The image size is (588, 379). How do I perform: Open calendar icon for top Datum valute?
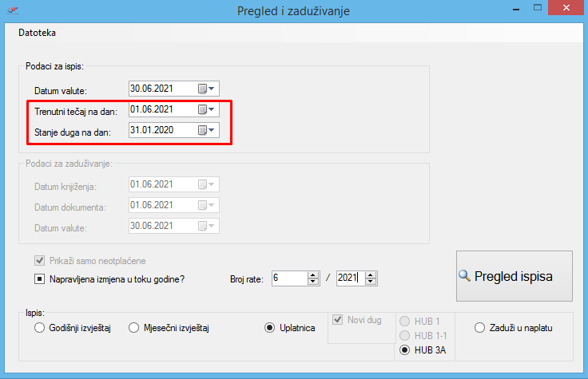click(x=202, y=89)
